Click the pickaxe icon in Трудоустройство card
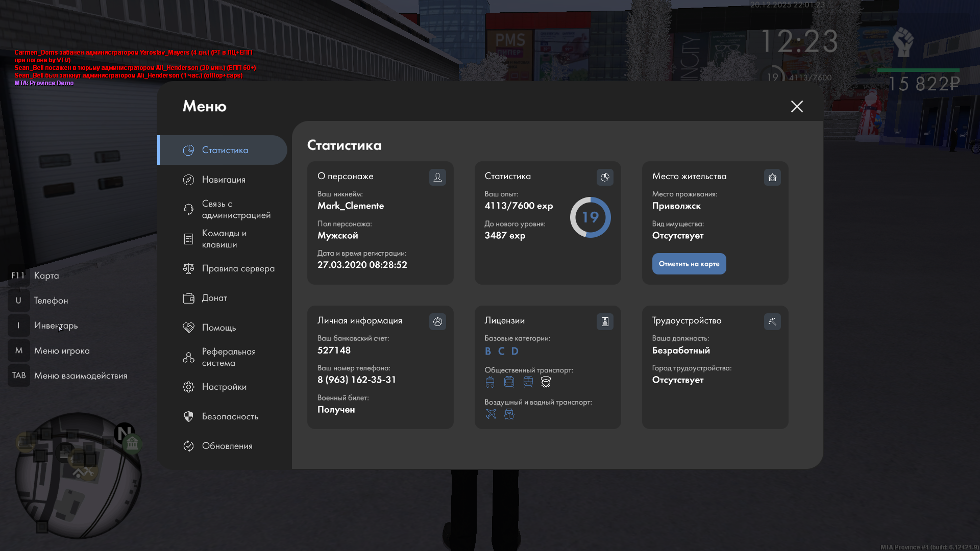 [x=772, y=321]
